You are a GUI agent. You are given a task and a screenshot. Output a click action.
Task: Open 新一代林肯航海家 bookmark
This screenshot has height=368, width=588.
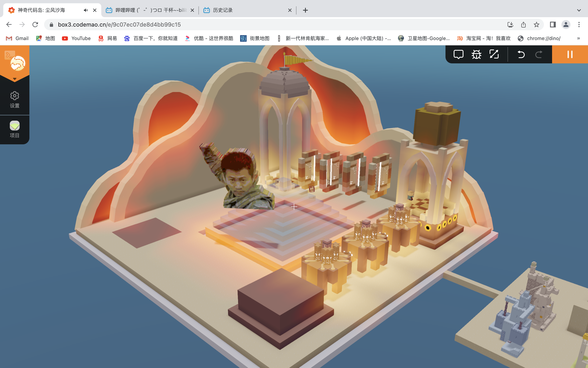point(303,38)
